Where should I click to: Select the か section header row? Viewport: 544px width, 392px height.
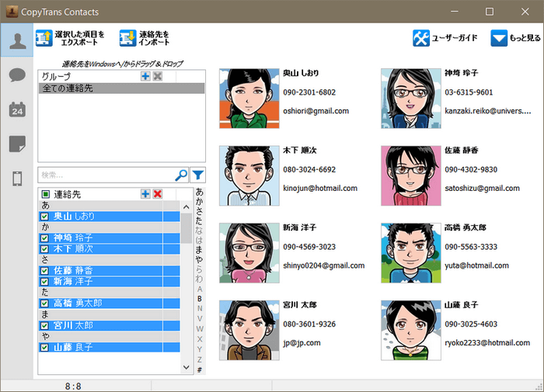(x=110, y=227)
